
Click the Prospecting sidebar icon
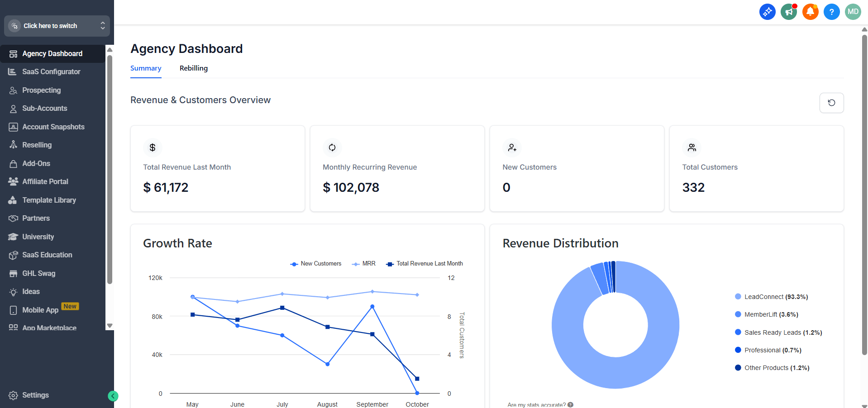13,90
